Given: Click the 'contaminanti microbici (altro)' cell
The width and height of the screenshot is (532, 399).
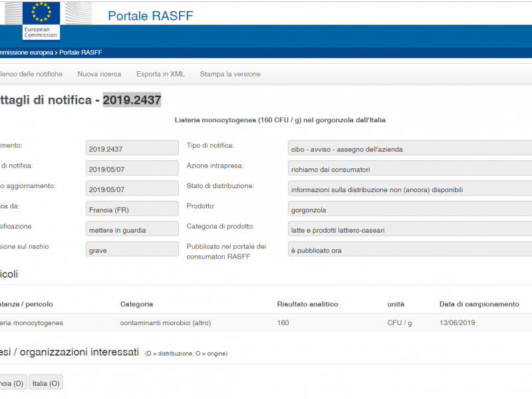Looking at the screenshot, I should tap(166, 323).
